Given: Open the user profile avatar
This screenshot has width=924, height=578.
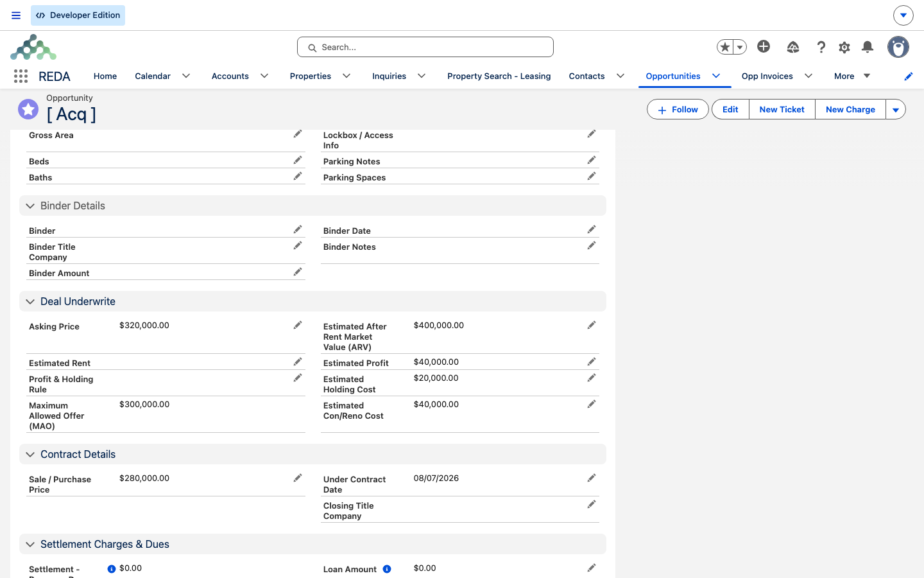Looking at the screenshot, I should 898,47.
